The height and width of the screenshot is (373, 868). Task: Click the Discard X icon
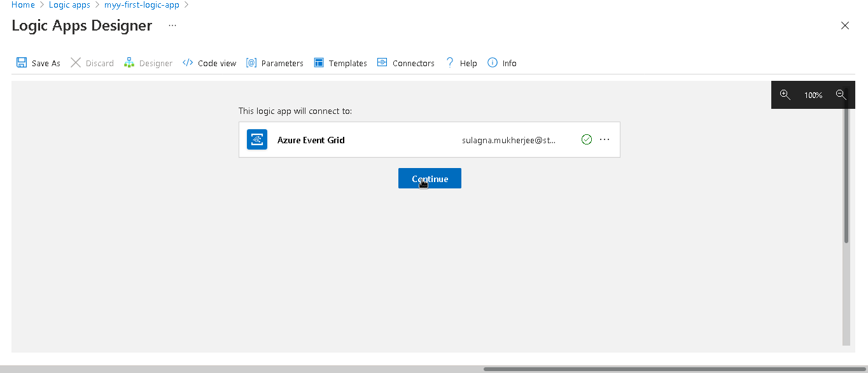76,62
